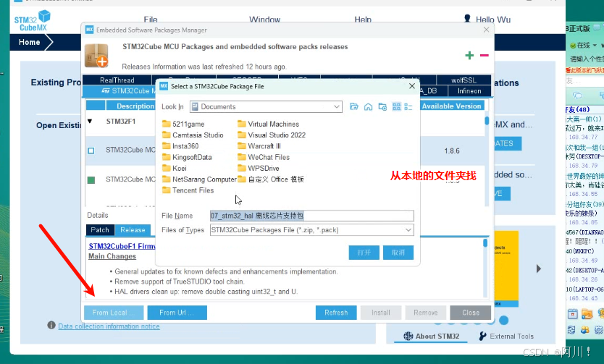Select the STM32Cube MCU Packages tab
This screenshot has height=364, width=604.
119,90
